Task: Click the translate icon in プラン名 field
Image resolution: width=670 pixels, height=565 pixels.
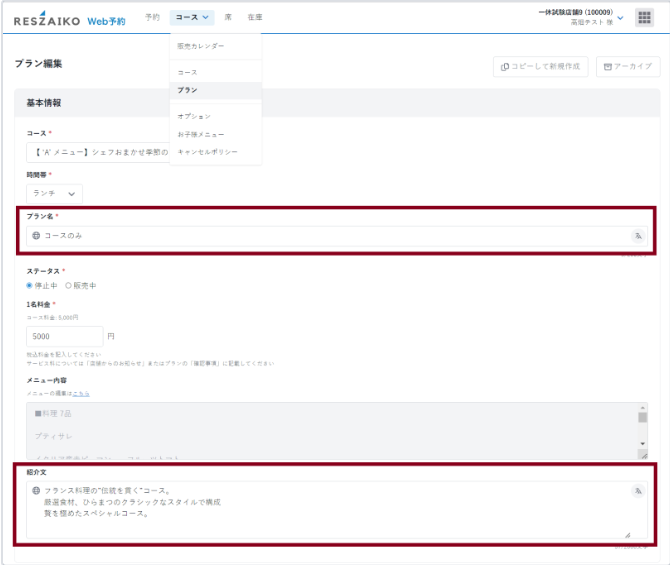Action: click(x=637, y=236)
